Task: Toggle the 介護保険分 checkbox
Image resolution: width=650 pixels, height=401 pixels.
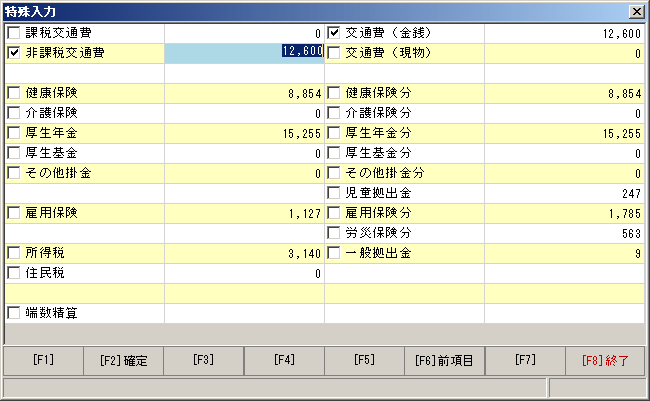Action: [x=334, y=113]
